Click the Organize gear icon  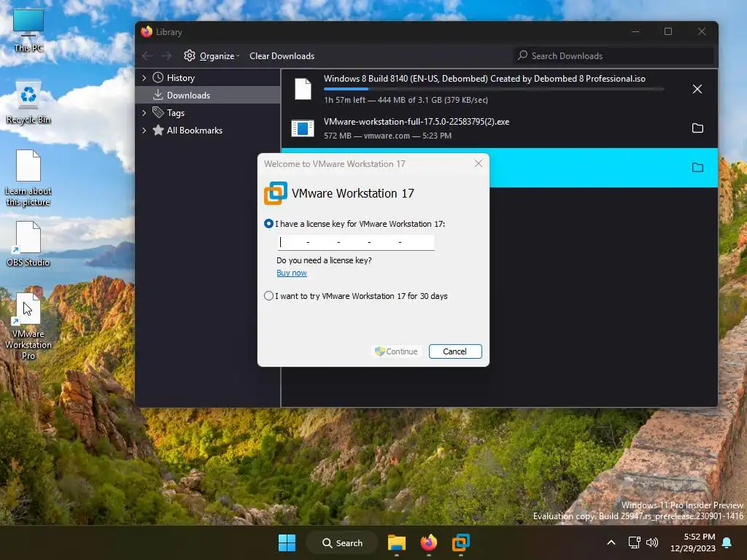click(x=190, y=55)
